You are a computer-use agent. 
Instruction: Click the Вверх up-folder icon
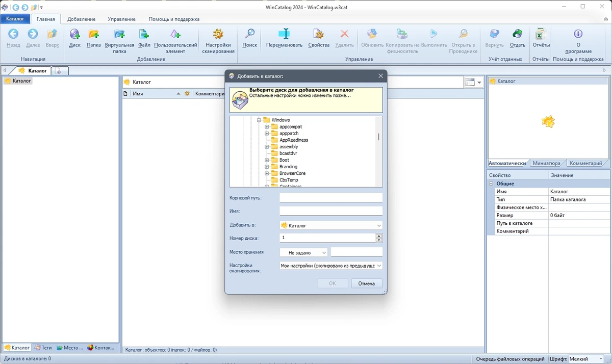[x=52, y=34]
